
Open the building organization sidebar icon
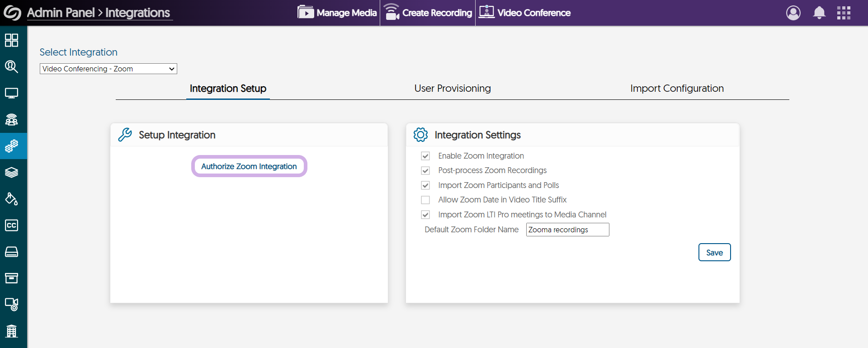(x=11, y=331)
